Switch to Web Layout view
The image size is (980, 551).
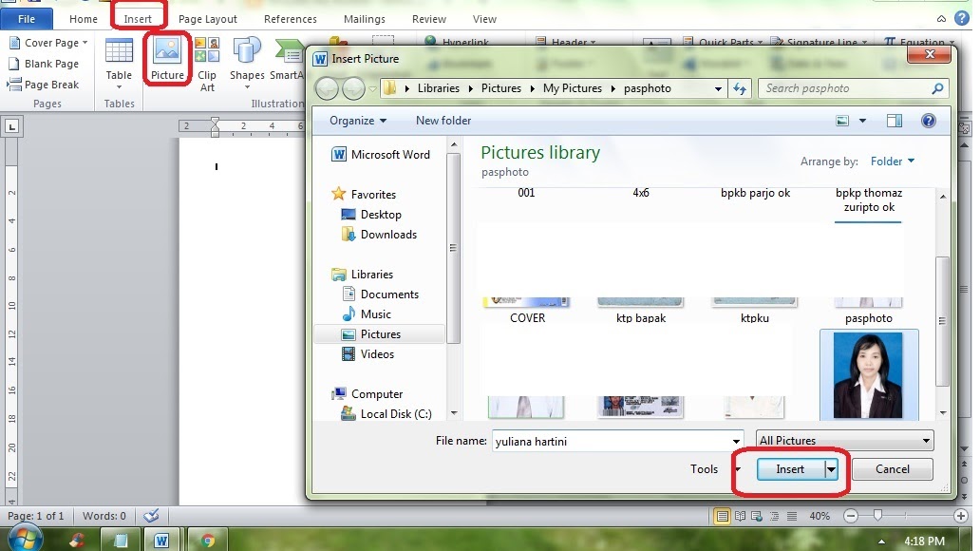pyautogui.click(x=757, y=516)
